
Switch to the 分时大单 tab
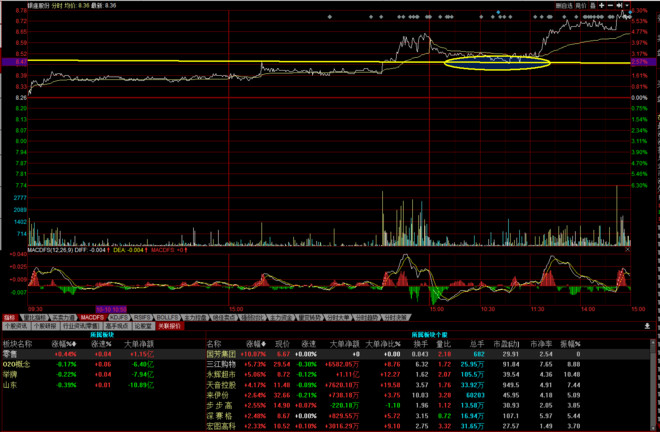click(338, 317)
